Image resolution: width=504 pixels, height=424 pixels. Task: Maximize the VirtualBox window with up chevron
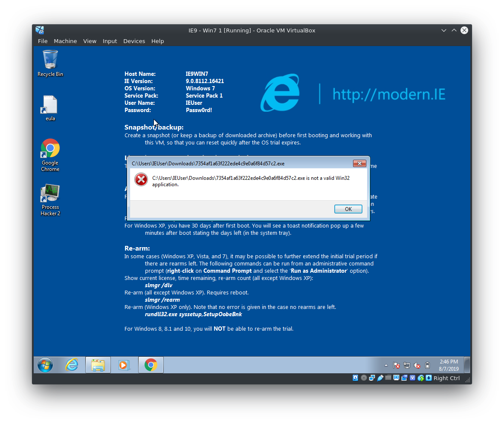pyautogui.click(x=454, y=30)
